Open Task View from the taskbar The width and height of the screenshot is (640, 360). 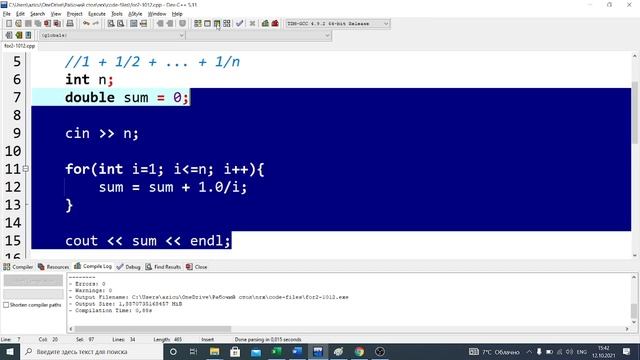click(193, 351)
